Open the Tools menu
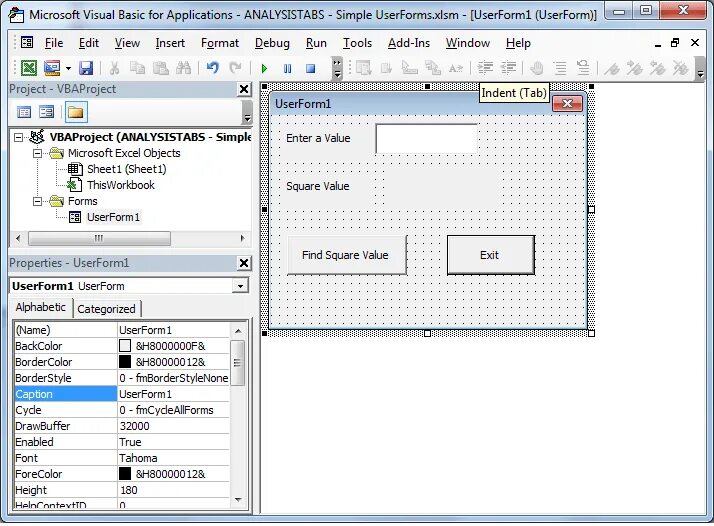 point(357,43)
